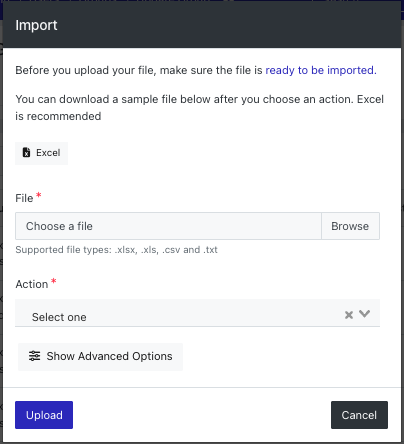Image resolution: width=404 pixels, height=444 pixels.
Task: Click the Supported file types hint text
Action: pos(116,250)
